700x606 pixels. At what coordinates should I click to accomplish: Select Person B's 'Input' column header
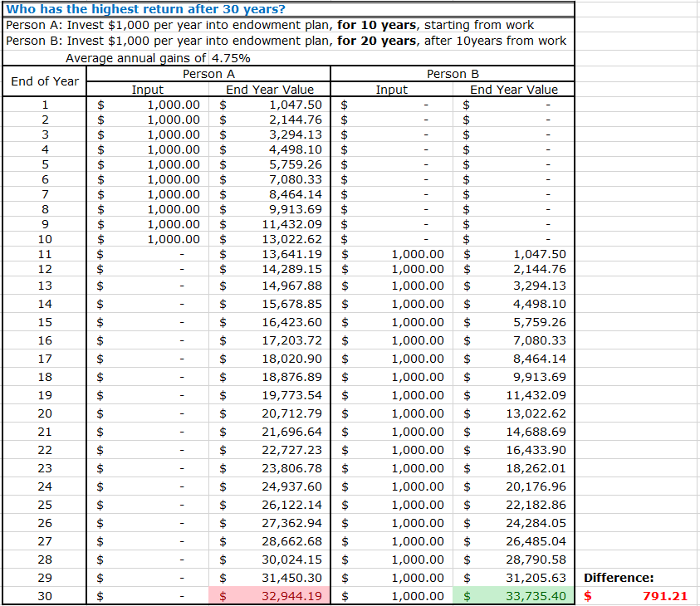click(391, 90)
